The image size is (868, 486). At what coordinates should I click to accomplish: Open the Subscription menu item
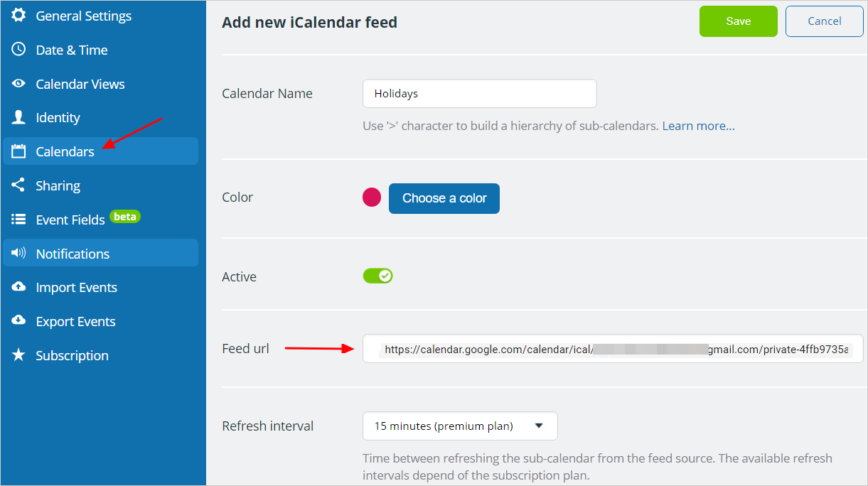click(x=100, y=355)
